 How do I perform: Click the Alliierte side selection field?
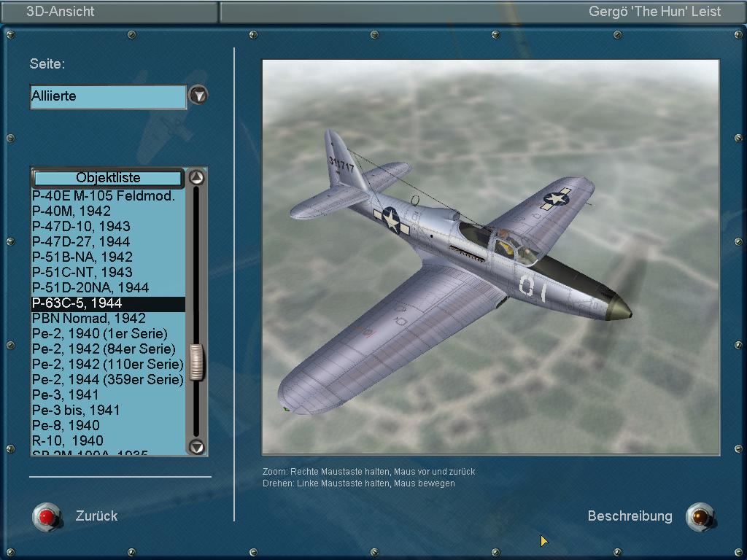[x=108, y=97]
